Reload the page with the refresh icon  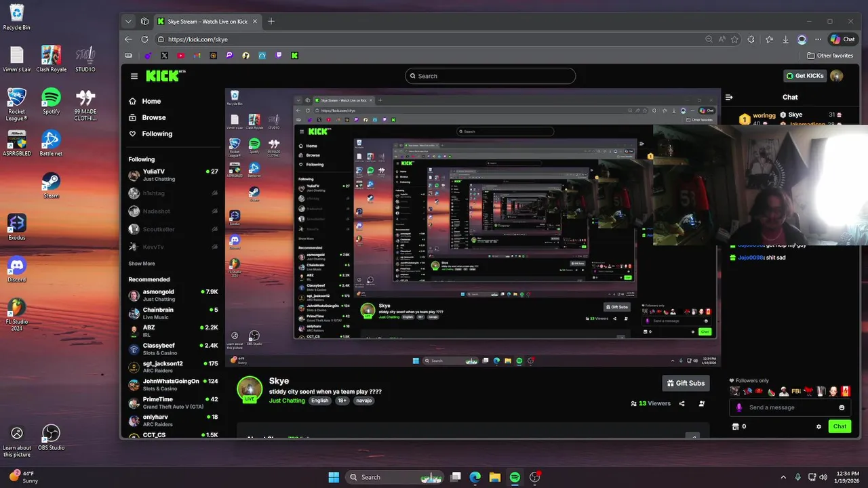[x=144, y=39]
